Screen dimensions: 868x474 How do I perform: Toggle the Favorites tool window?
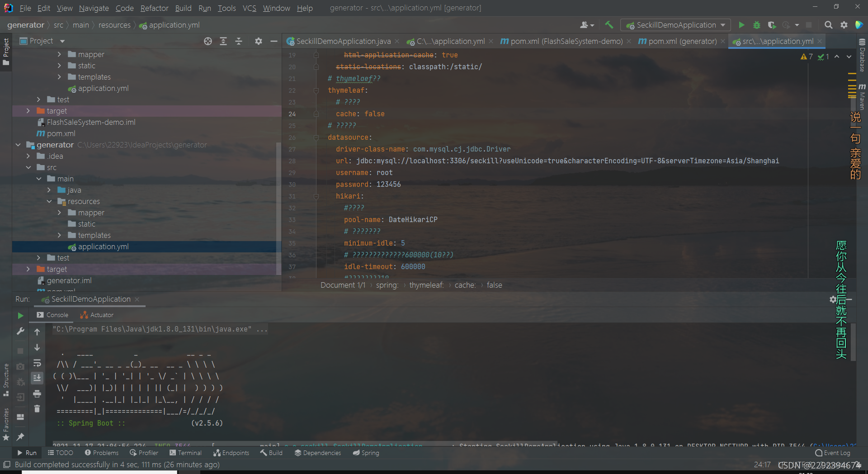click(6, 424)
